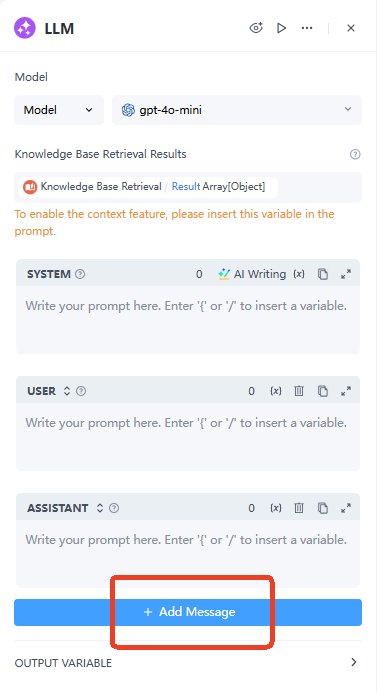The width and height of the screenshot is (377, 692).
Task: Expand the USER prompt editor
Action: click(346, 391)
